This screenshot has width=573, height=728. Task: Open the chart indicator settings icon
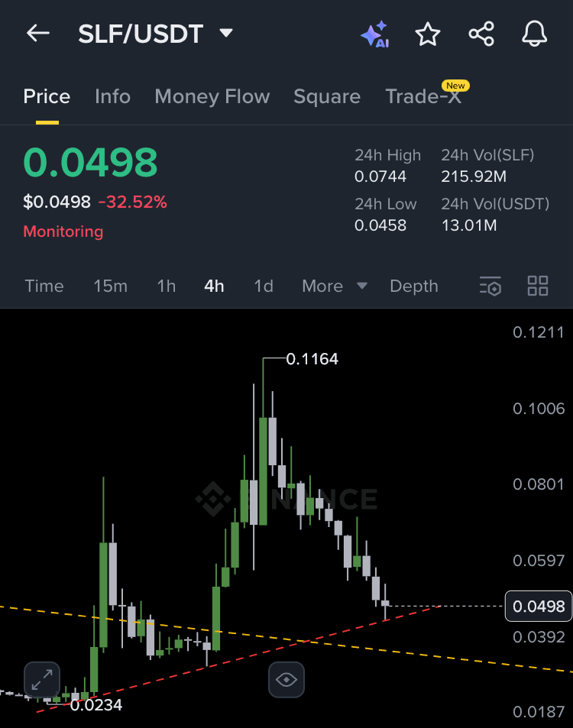(490, 286)
